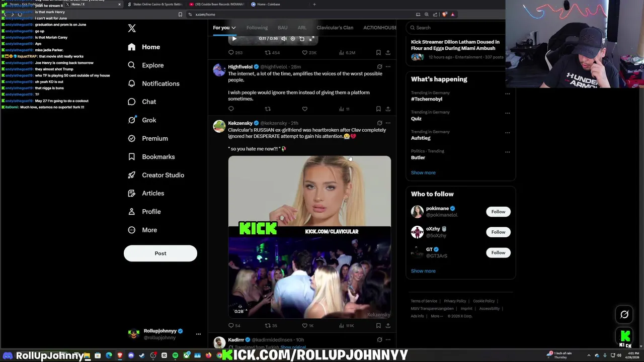
Task: Click Show more under Who to follow
Action: pyautogui.click(x=423, y=271)
